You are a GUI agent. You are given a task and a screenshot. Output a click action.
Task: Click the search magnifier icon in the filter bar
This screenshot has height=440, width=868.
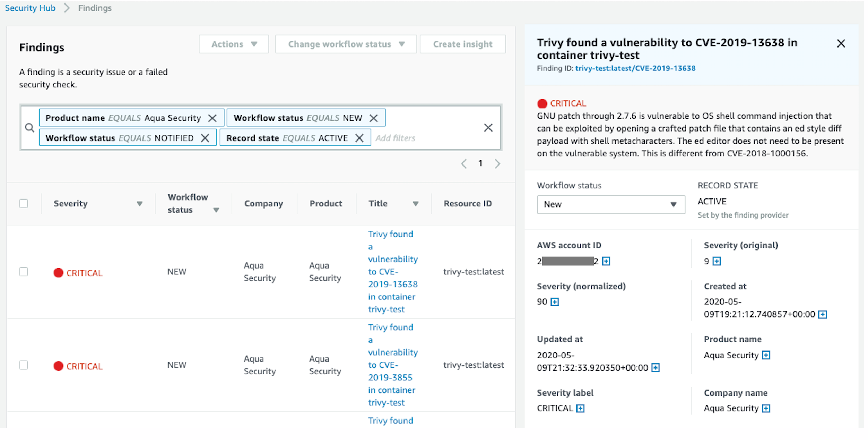30,128
